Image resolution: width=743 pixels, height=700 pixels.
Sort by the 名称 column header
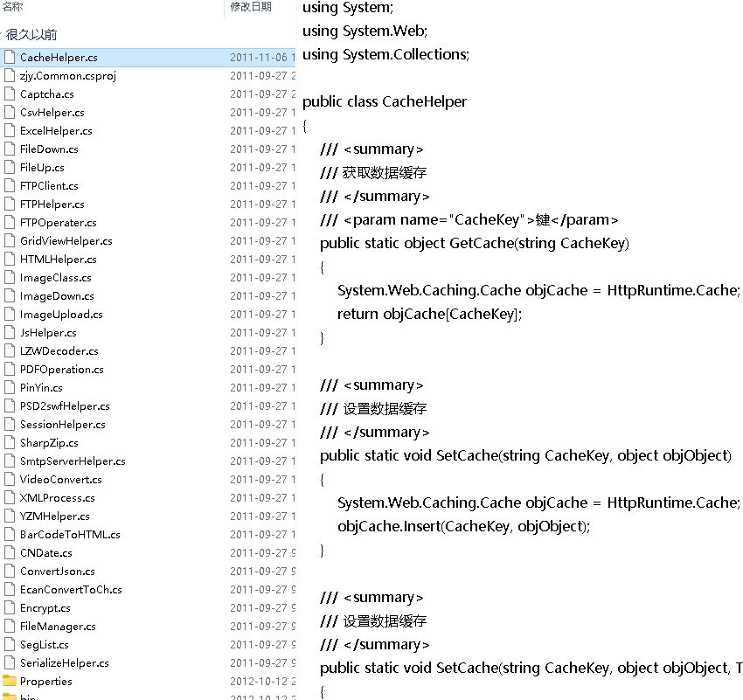click(x=12, y=7)
